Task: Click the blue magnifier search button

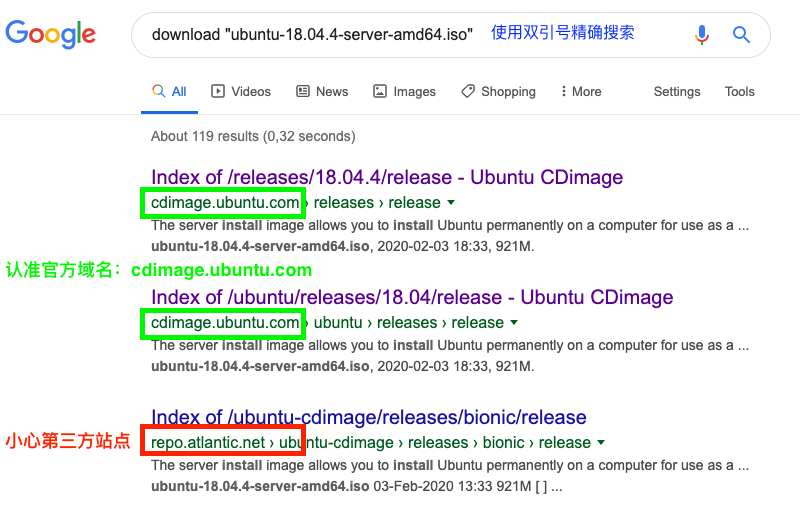Action: [x=741, y=35]
